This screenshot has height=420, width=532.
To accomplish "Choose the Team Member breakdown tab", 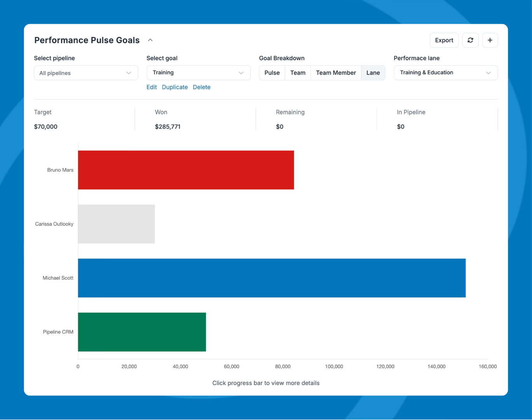I will [x=336, y=73].
